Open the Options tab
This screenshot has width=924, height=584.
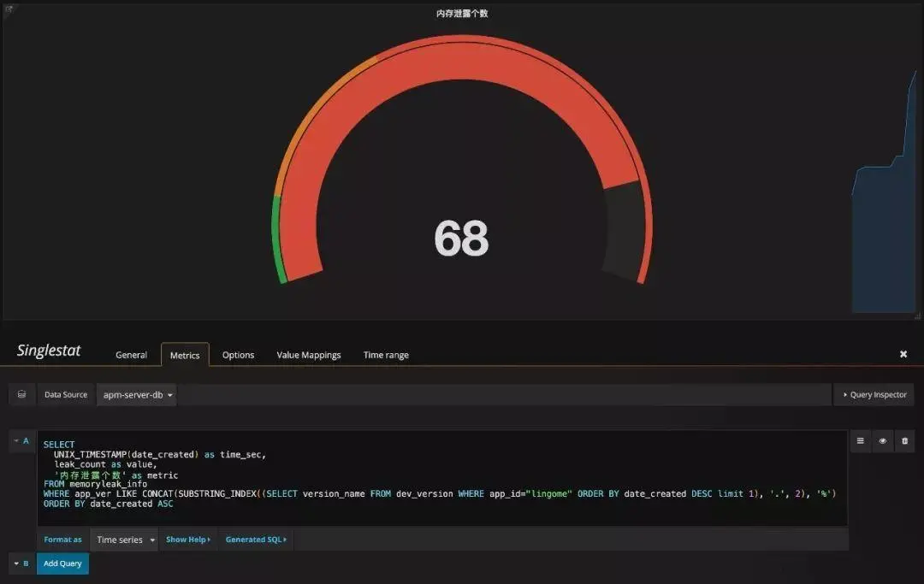click(238, 355)
